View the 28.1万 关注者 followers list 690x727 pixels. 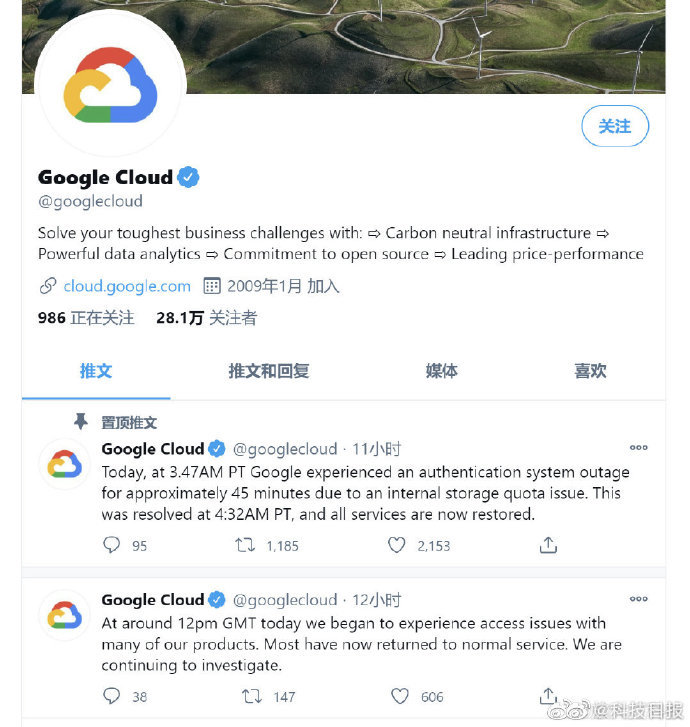tap(206, 318)
